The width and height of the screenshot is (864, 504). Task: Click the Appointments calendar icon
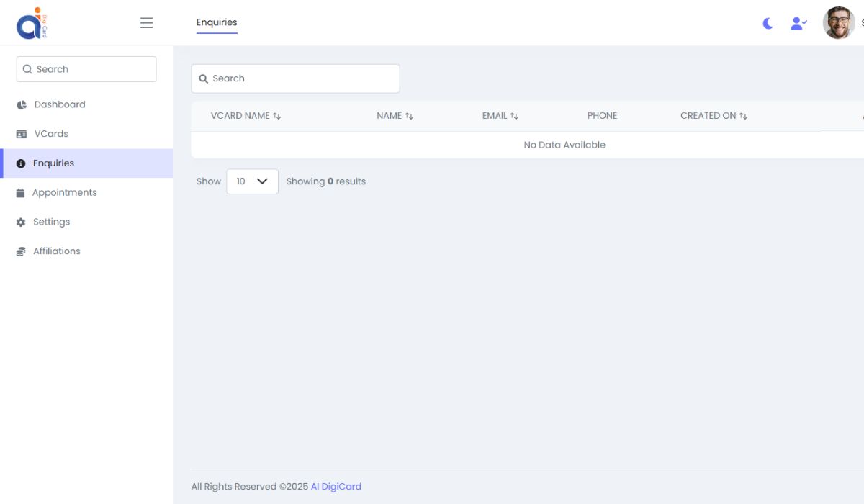pos(21,192)
